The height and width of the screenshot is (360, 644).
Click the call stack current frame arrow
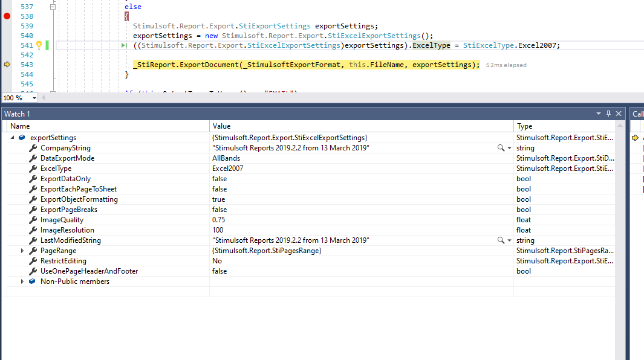point(635,138)
